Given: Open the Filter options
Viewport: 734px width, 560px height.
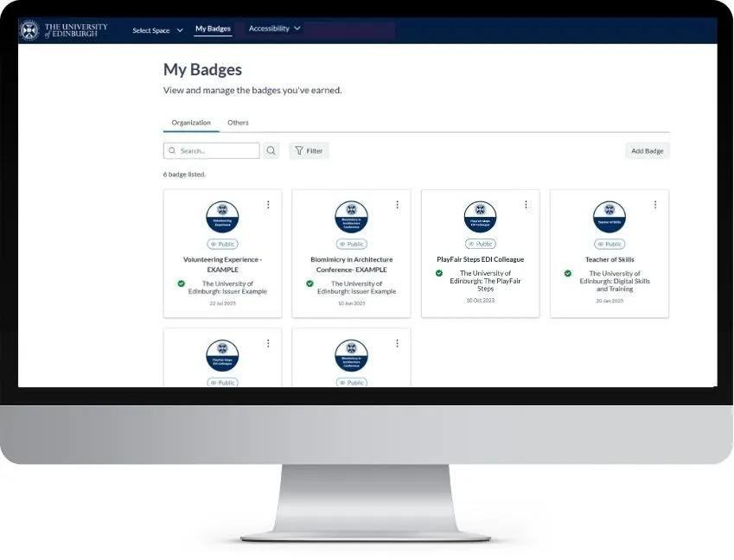Looking at the screenshot, I should click(x=309, y=150).
